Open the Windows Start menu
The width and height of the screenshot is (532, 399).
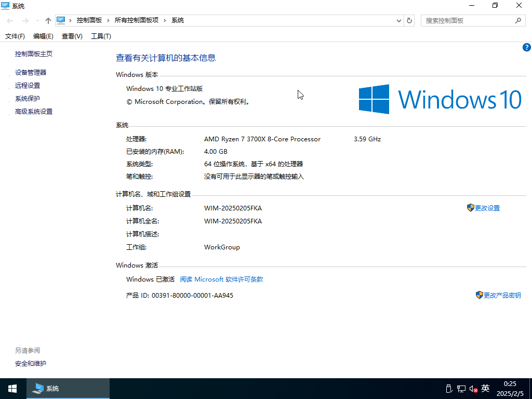pos(12,388)
